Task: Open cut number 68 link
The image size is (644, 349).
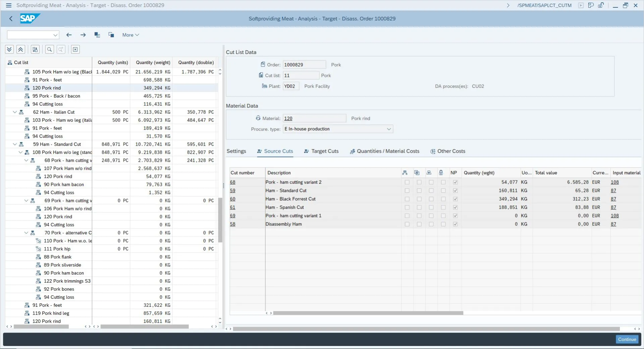Action: pyautogui.click(x=232, y=182)
